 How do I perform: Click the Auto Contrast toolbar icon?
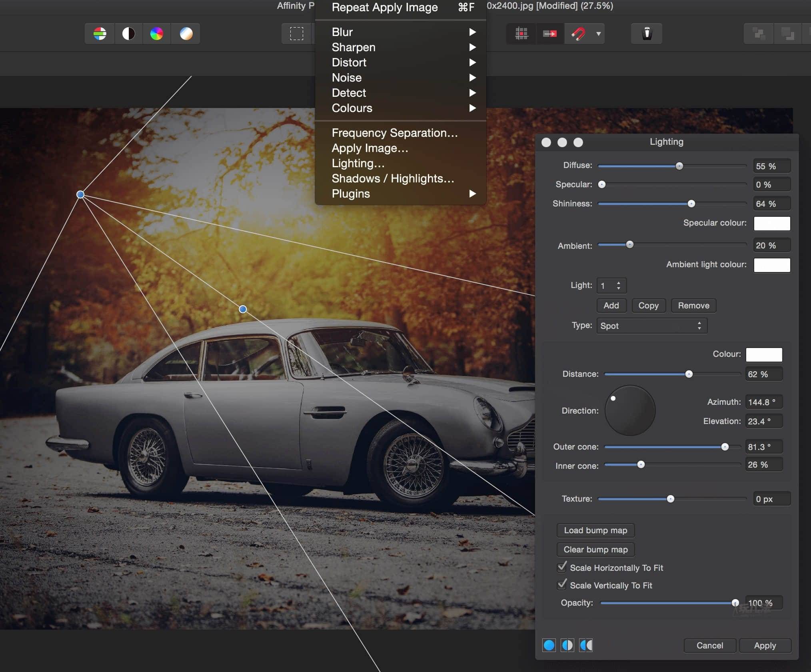[128, 34]
